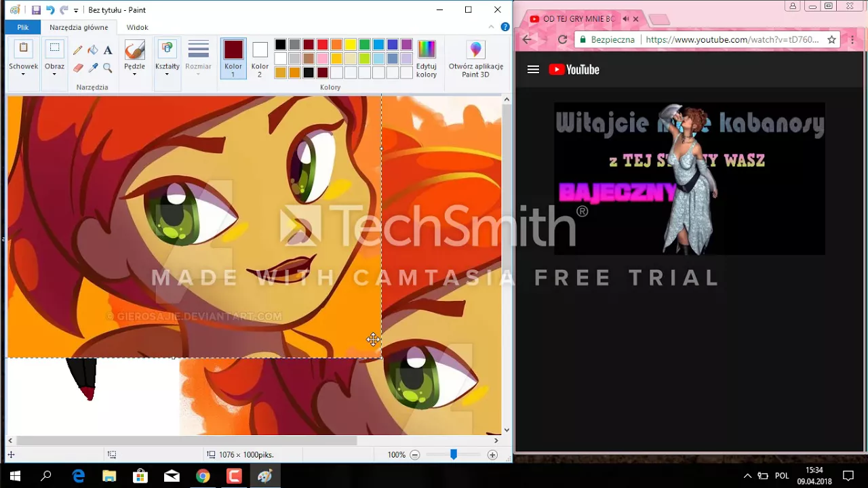
Task: Open the Customize Quick Access Toolbar dropdown
Action: point(76,11)
